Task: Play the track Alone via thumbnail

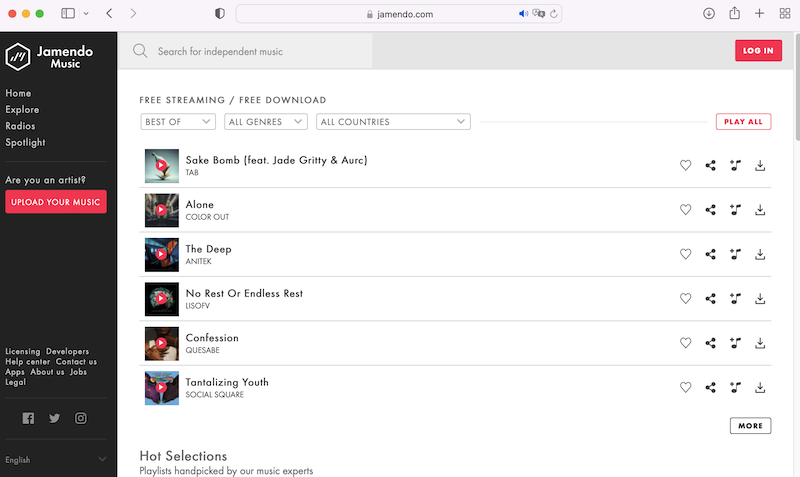Action: pos(161,210)
